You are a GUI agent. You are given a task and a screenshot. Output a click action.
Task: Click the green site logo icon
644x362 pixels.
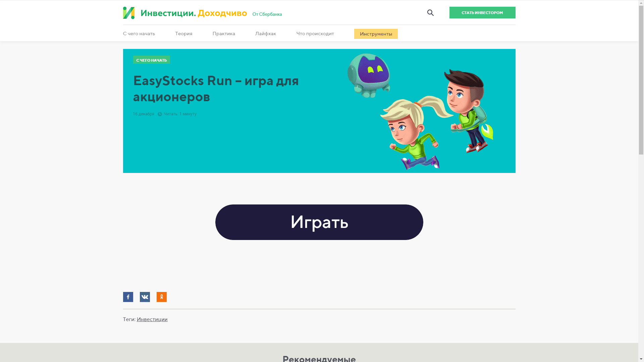click(x=129, y=13)
